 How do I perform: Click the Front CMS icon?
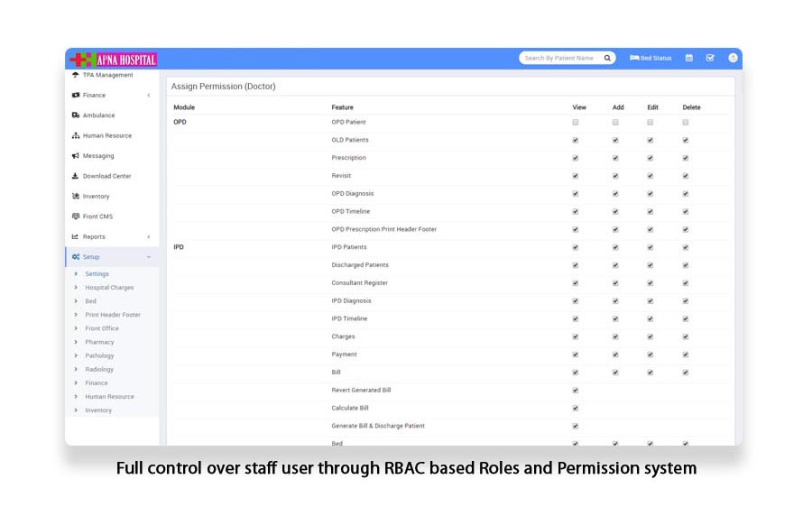[76, 217]
